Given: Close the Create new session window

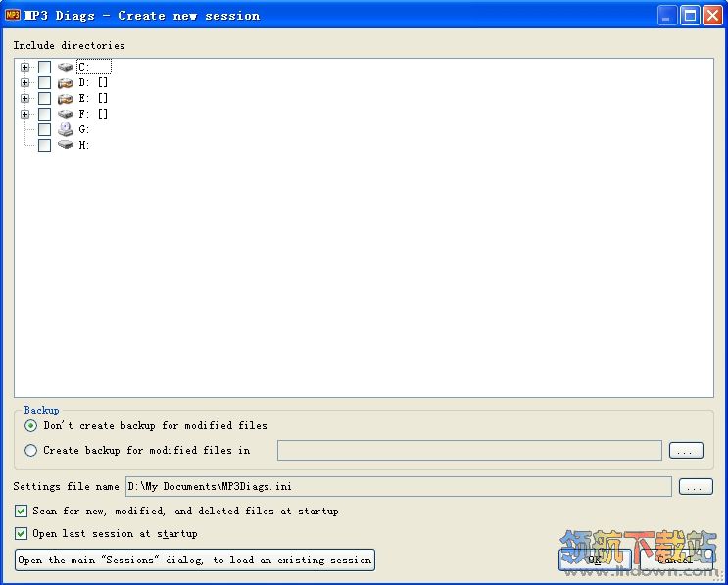Looking at the screenshot, I should point(712,16).
